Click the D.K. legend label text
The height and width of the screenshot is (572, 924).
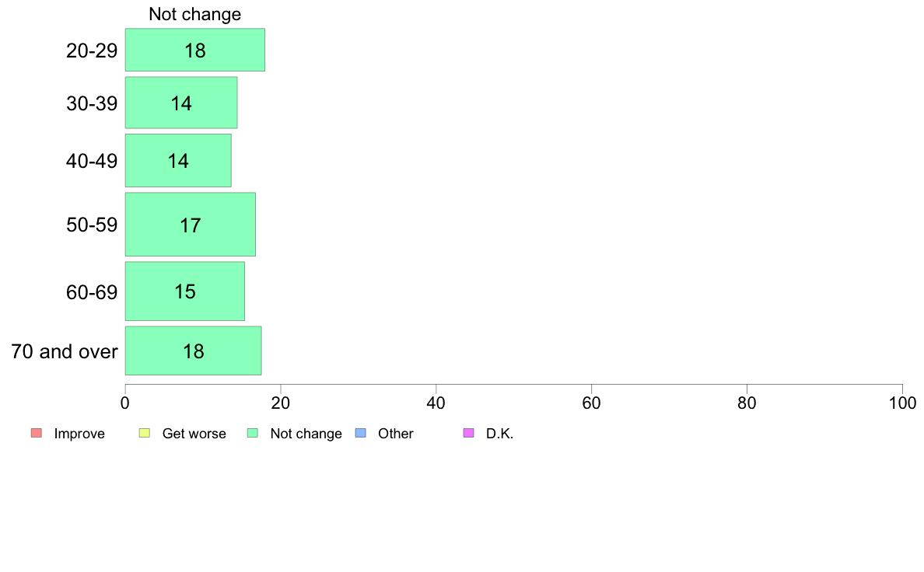[499, 434]
